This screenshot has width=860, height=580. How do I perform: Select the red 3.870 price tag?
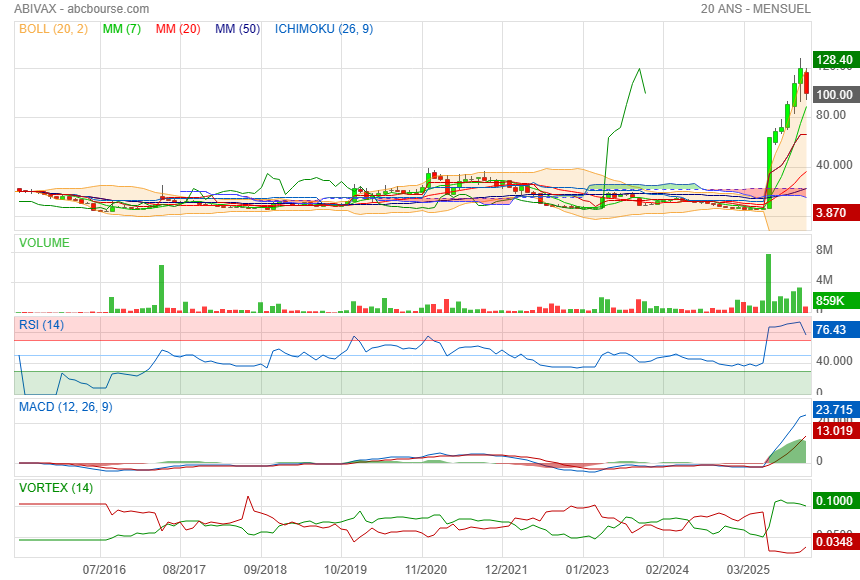click(832, 213)
